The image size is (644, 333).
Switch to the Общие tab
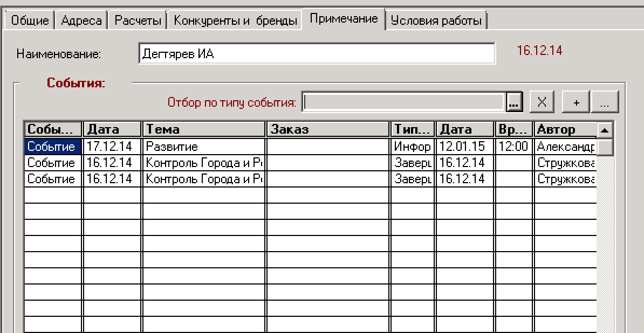coord(30,20)
